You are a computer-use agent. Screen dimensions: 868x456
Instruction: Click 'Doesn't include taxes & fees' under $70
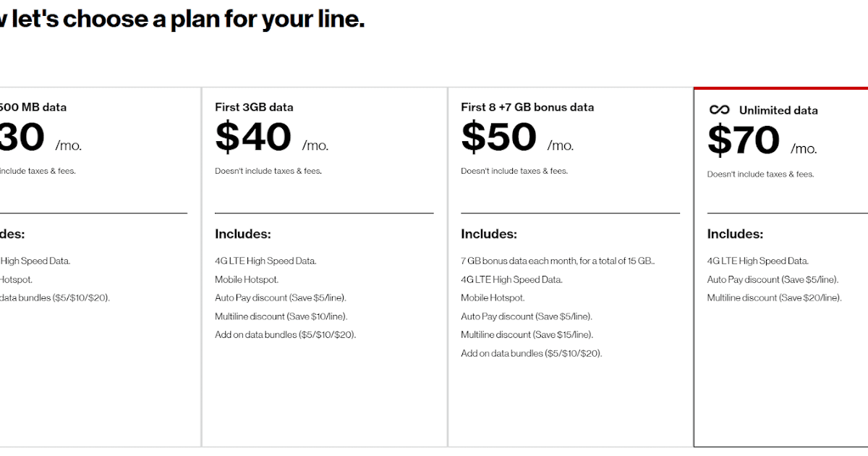pyautogui.click(x=759, y=174)
